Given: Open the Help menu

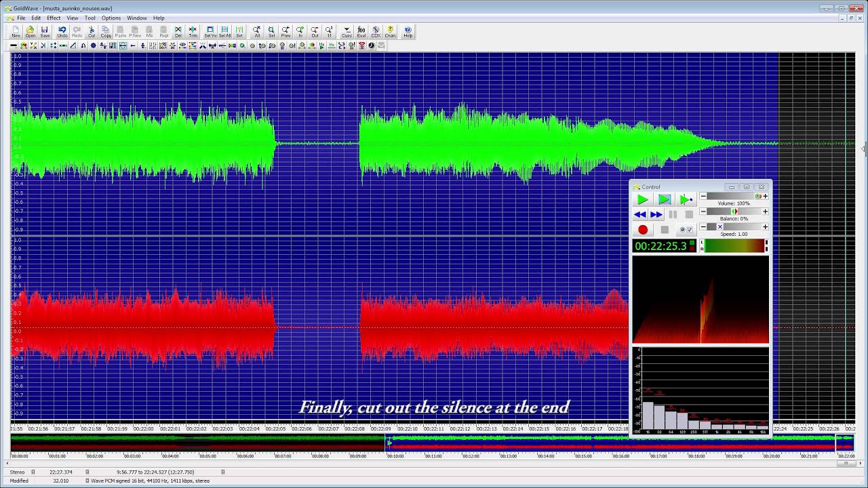Looking at the screenshot, I should 159,18.
